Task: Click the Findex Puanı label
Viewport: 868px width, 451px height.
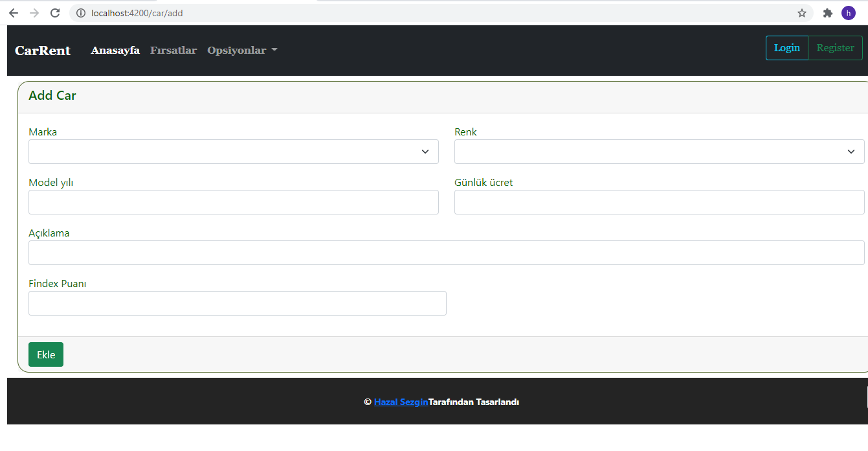Action: (x=58, y=284)
